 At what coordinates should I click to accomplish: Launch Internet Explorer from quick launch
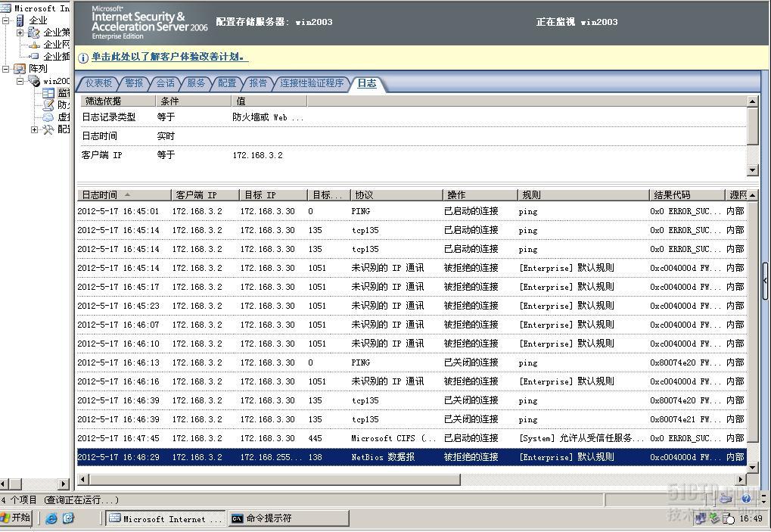tap(51, 518)
